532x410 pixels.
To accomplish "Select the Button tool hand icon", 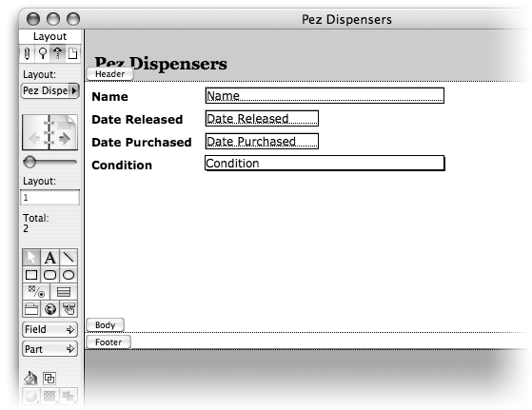I will point(69,309).
